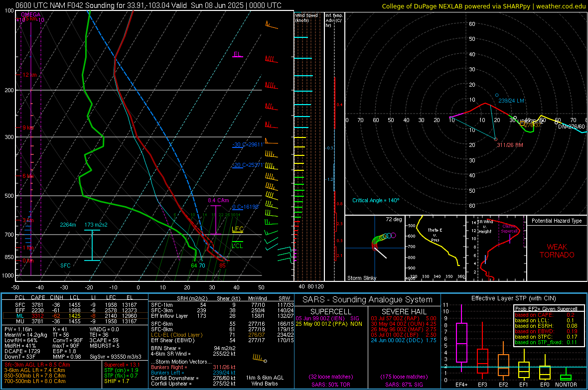Click the Potential Hazard Type header
Screen dimensions: 588x390
[x=557, y=221]
